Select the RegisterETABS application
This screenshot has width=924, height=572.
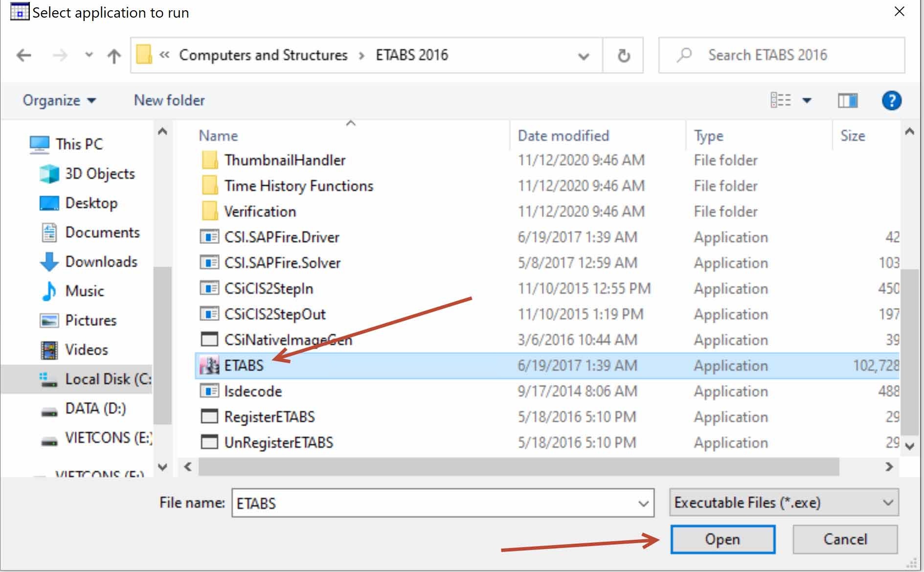click(269, 417)
